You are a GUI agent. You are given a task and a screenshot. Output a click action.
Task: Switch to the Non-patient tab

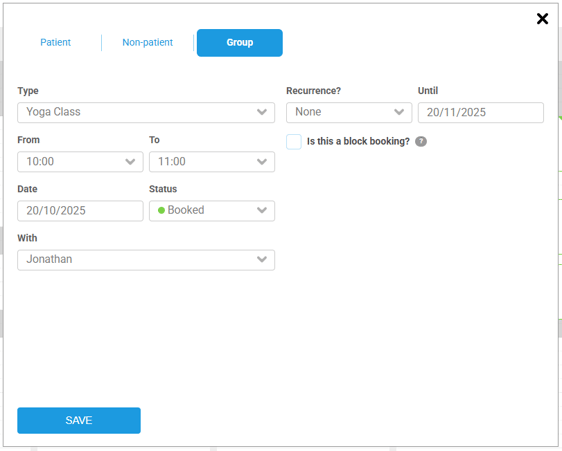(x=148, y=43)
